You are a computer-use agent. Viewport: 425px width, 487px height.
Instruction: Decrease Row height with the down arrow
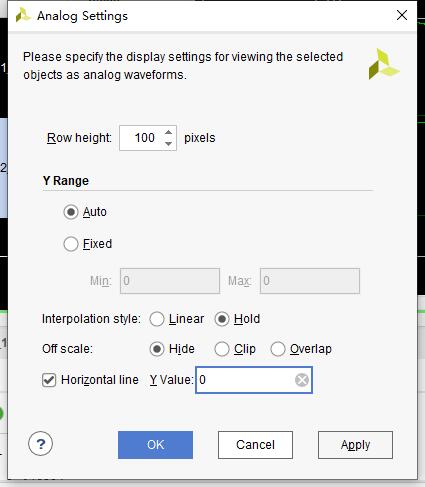coord(169,144)
